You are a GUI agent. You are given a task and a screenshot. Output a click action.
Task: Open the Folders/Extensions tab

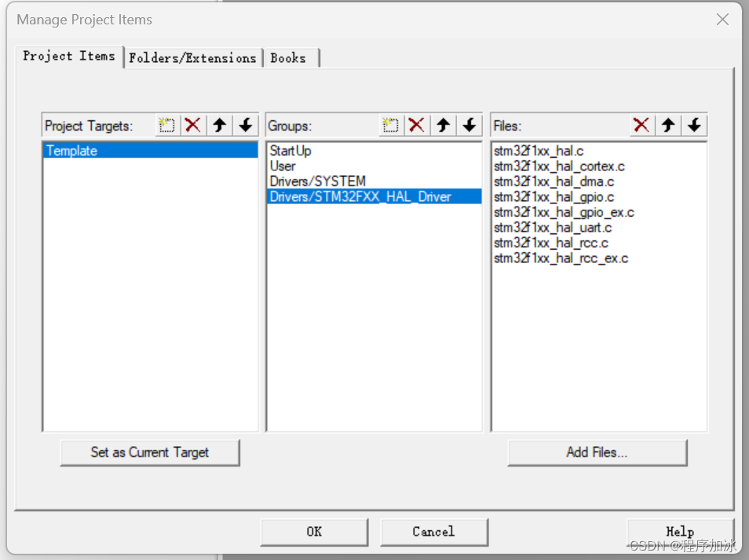point(193,58)
